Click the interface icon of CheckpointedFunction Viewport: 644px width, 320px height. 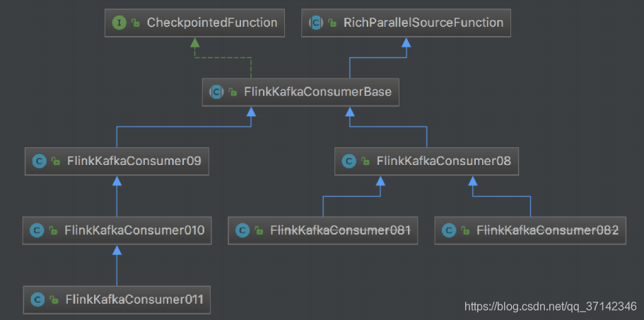coord(119,23)
